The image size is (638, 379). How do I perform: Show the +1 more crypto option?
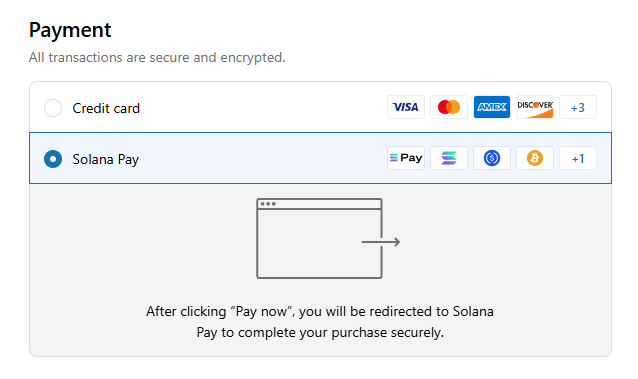coord(578,158)
